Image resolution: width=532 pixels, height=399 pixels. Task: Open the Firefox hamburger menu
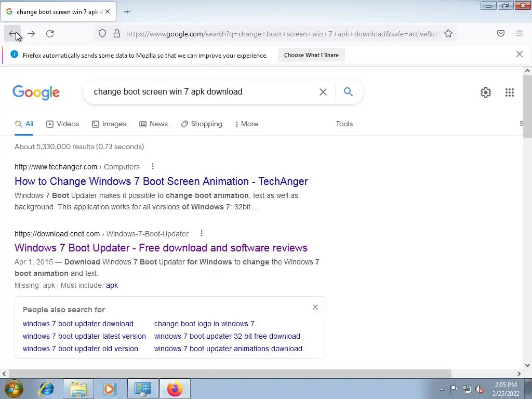[520, 33]
